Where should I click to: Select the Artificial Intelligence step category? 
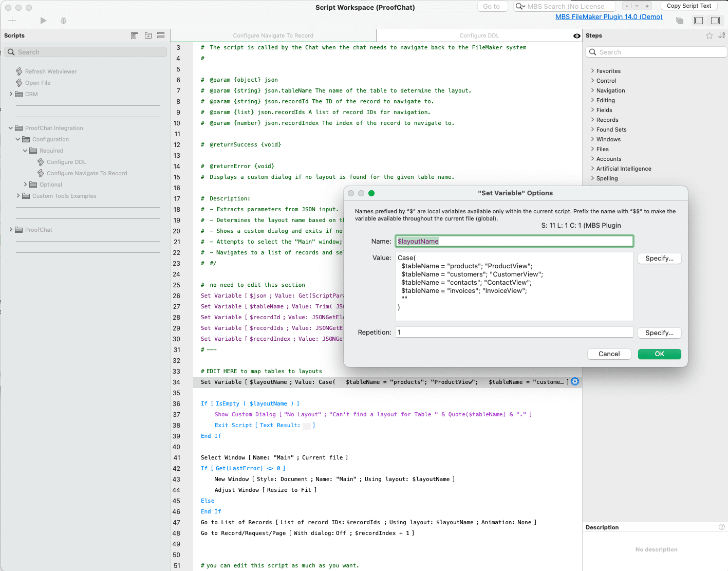click(623, 169)
